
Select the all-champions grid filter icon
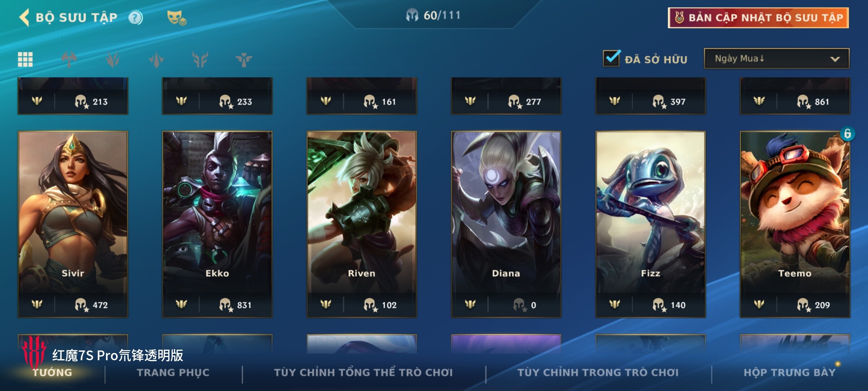(25, 59)
